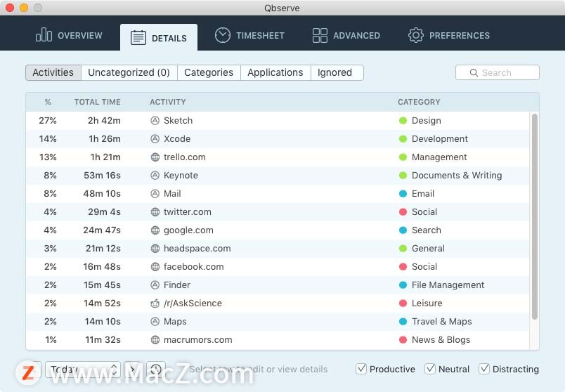Switch to Categories view

click(209, 72)
